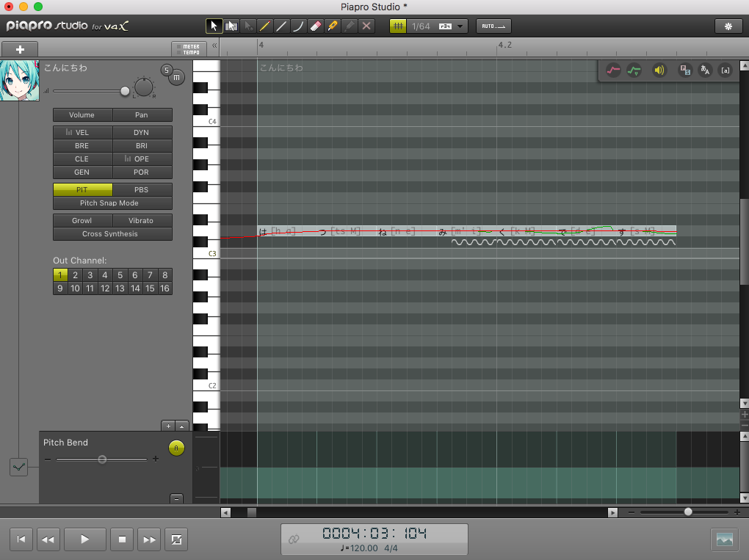The height and width of the screenshot is (560, 749).
Task: Select the BRI parameter
Action: point(142,145)
